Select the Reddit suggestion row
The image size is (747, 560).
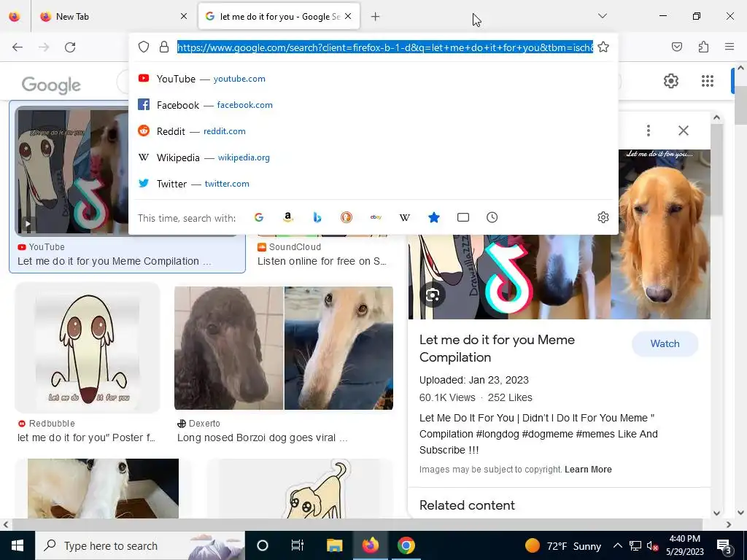point(373,131)
